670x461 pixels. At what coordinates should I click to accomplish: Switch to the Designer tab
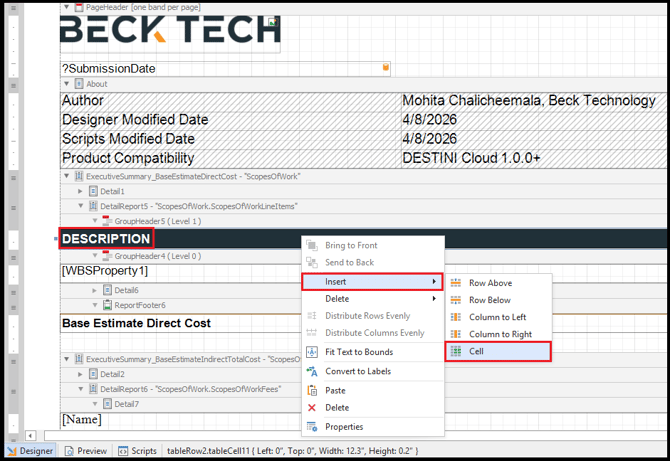tap(30, 451)
